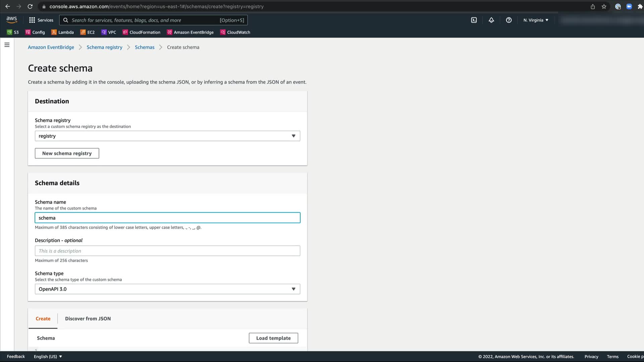Click the Description optional input field
Screen dimensions: 644x362
pos(167,251)
